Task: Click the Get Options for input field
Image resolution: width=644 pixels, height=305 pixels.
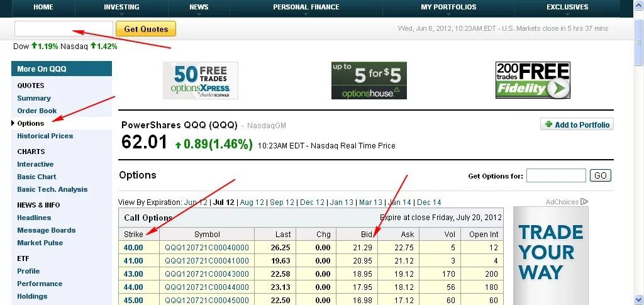Action: coord(556,175)
